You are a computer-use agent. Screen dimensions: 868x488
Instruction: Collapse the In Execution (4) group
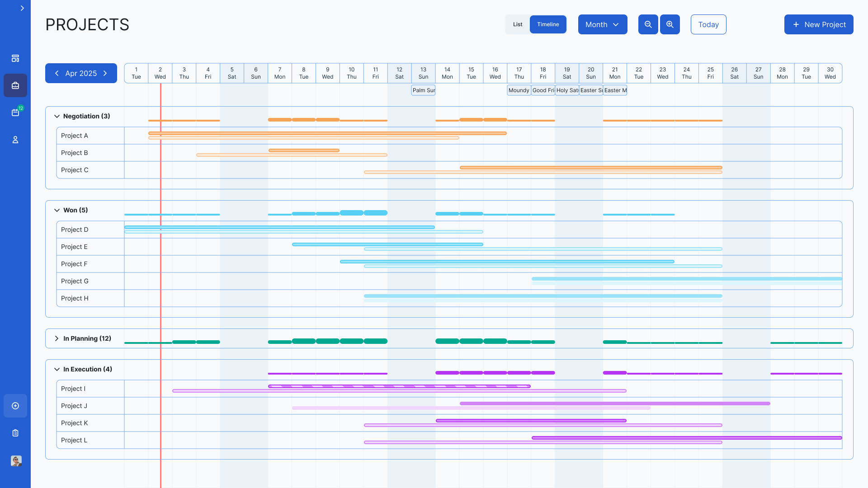click(57, 369)
